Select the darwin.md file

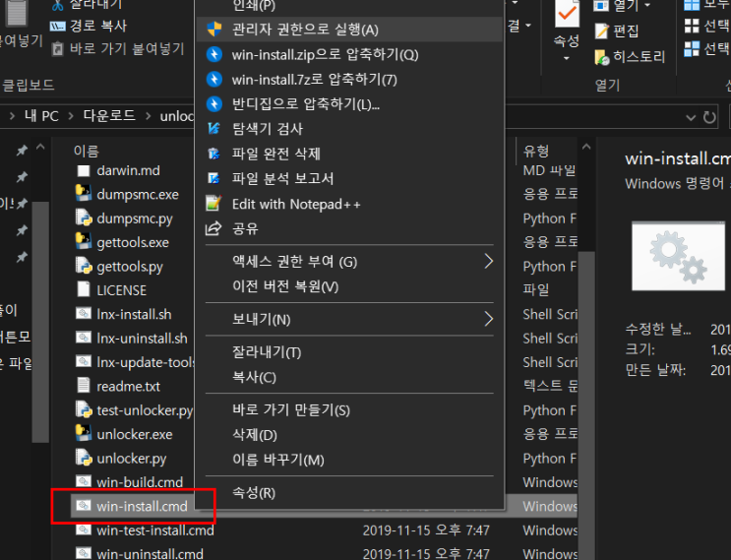pyautogui.click(x=128, y=170)
